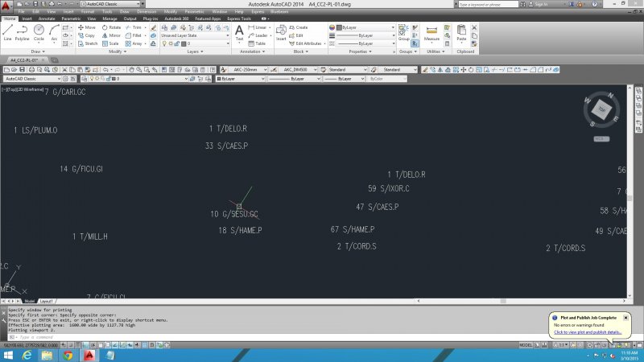This screenshot has height=362, width=644.
Task: Click Create block
Action: click(x=298, y=27)
